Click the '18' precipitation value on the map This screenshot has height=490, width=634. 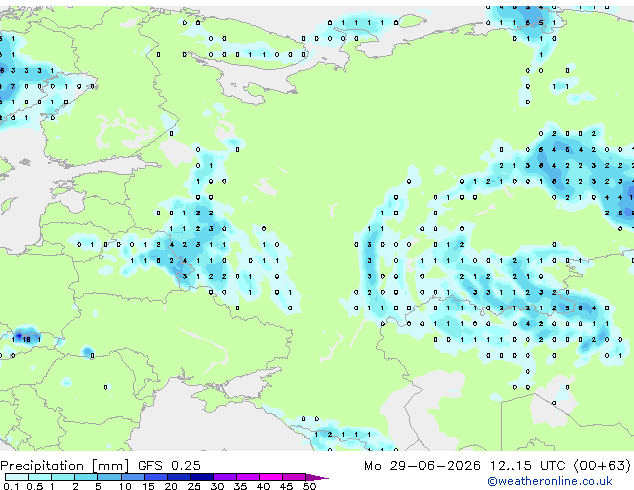point(27,340)
